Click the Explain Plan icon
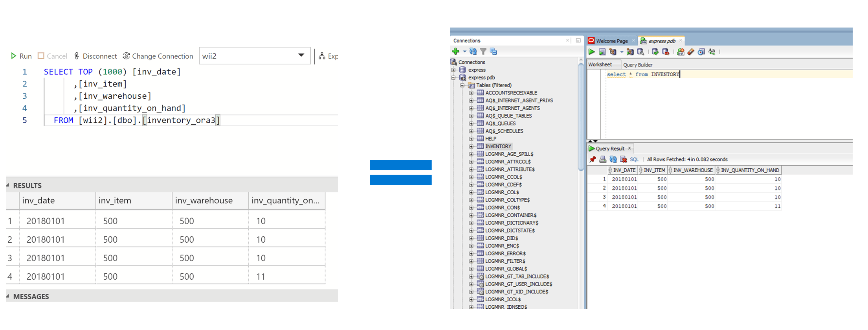Viewport: 868px width, 330px height. click(x=613, y=52)
